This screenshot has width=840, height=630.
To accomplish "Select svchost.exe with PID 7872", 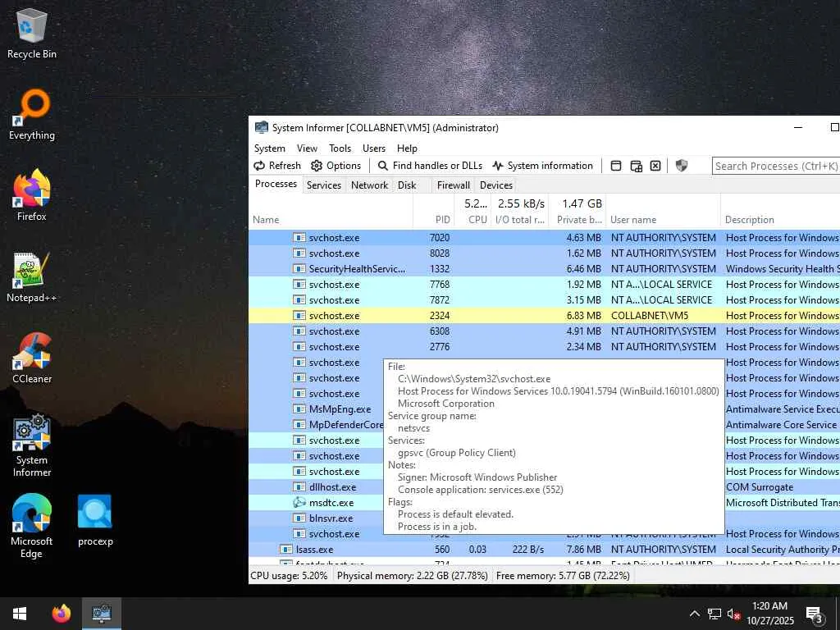I will coord(545,300).
